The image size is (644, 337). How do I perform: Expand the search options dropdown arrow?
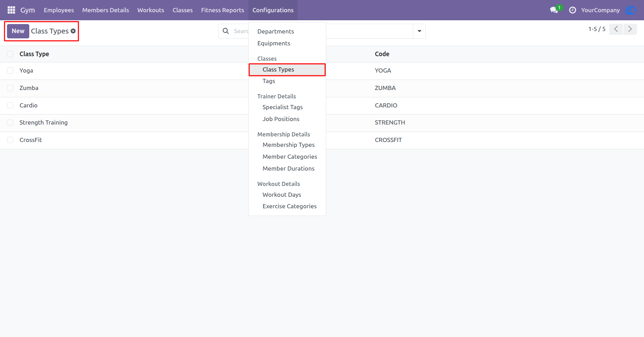[x=419, y=31]
